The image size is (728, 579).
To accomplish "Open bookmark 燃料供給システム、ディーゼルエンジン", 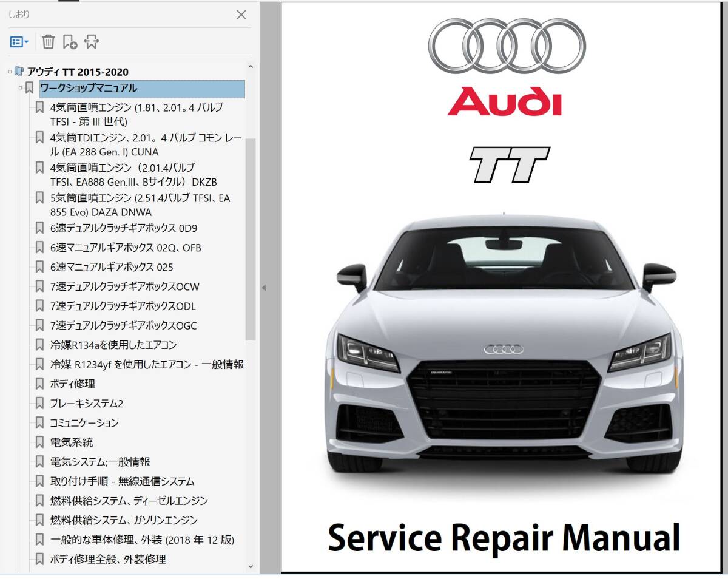I will [x=129, y=501].
